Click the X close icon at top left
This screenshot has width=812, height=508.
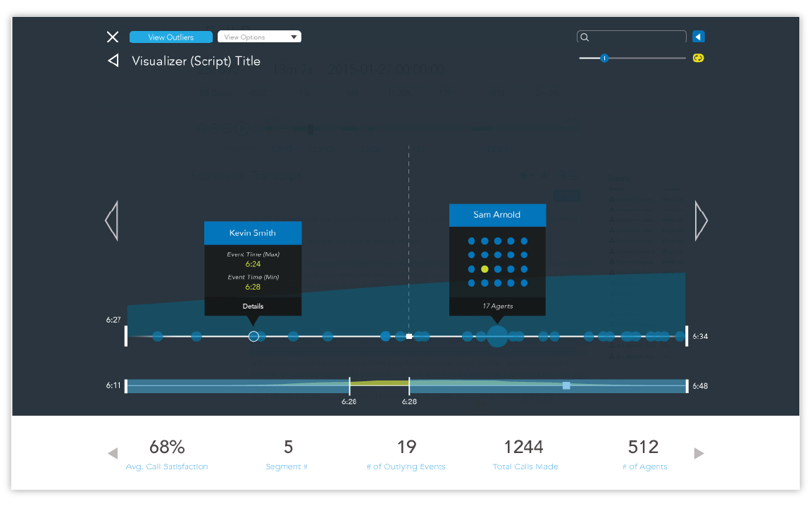[x=113, y=37]
